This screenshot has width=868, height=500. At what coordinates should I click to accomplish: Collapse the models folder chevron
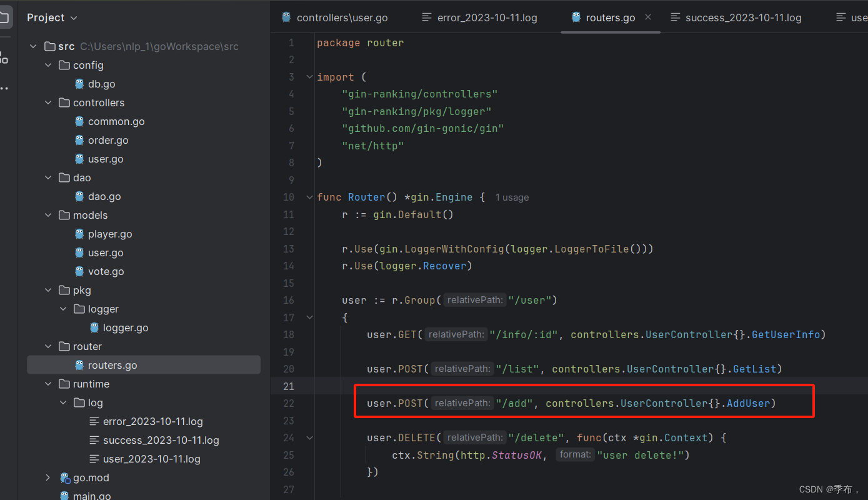pos(49,215)
